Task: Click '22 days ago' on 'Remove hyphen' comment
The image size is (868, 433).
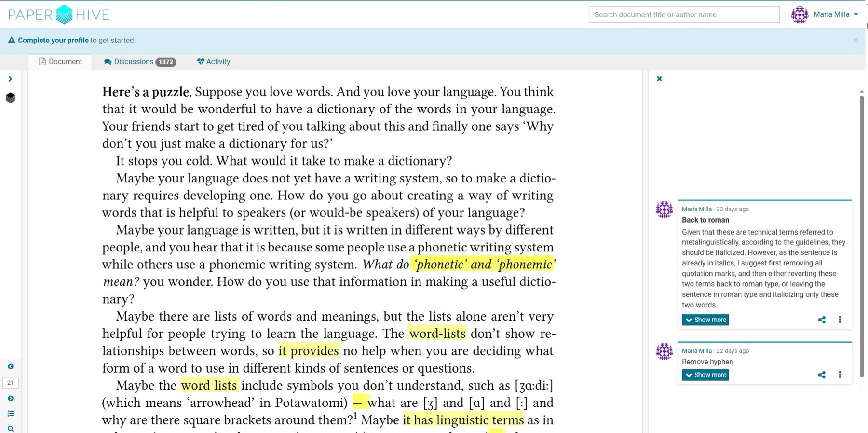Action: (x=732, y=351)
